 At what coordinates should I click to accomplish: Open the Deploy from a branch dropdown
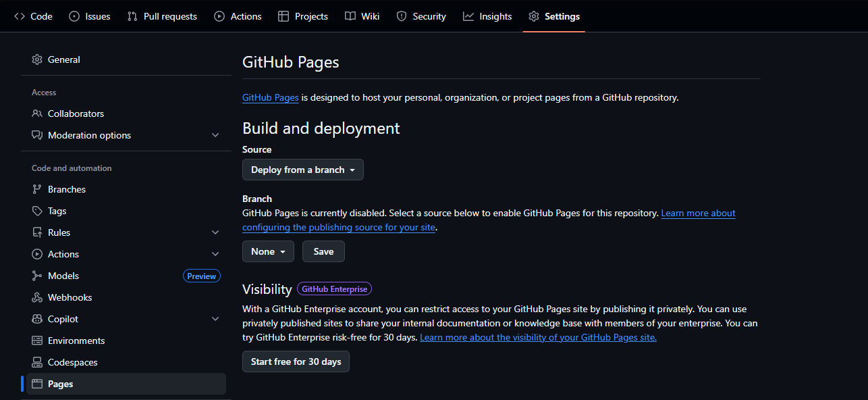point(302,170)
